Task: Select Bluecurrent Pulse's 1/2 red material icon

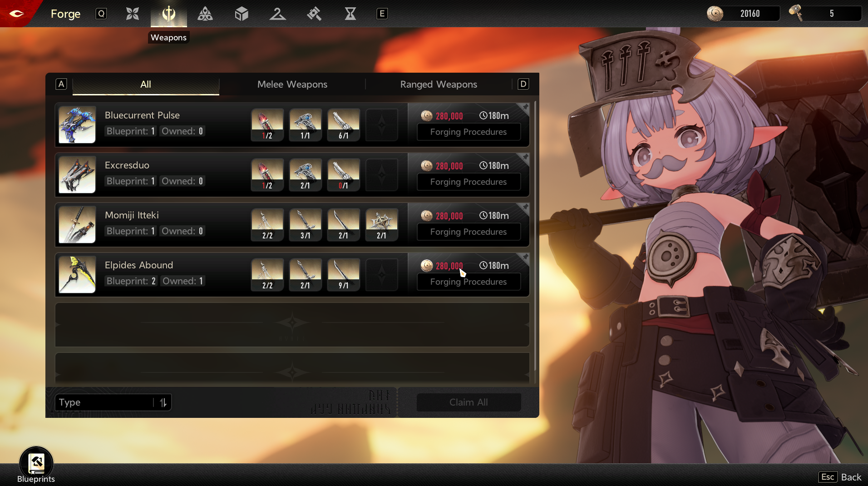Action: coord(267,125)
